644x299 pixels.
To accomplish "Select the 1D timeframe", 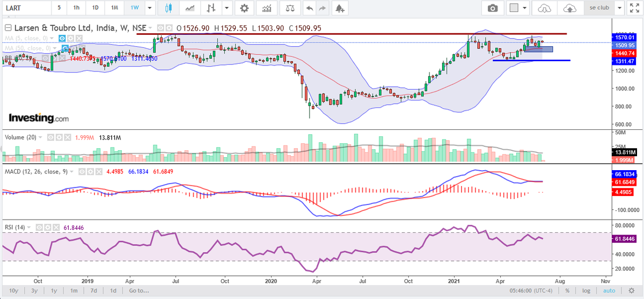I will tap(95, 8).
